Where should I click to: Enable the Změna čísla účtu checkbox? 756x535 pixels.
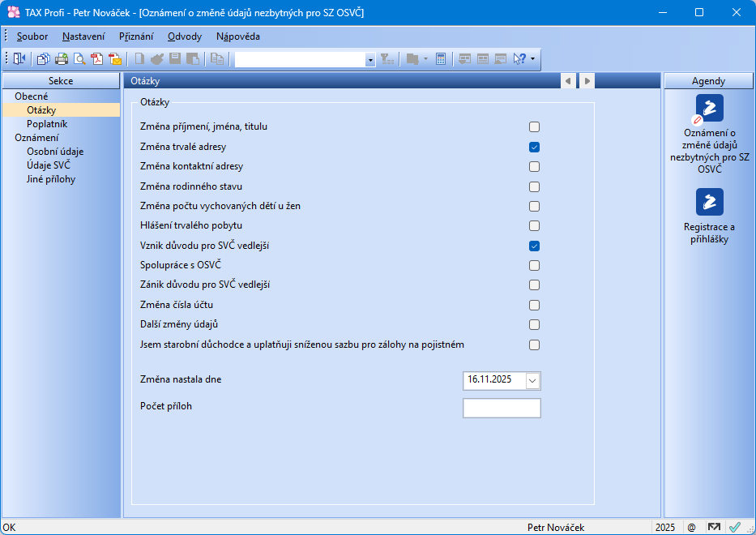[x=534, y=305]
